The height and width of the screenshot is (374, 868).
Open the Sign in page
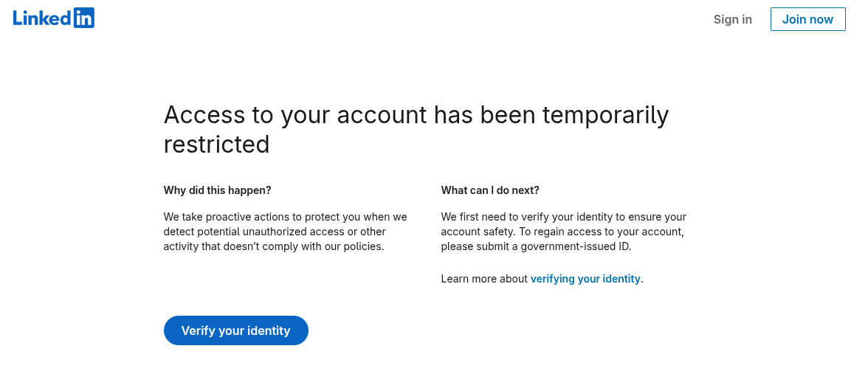[732, 19]
